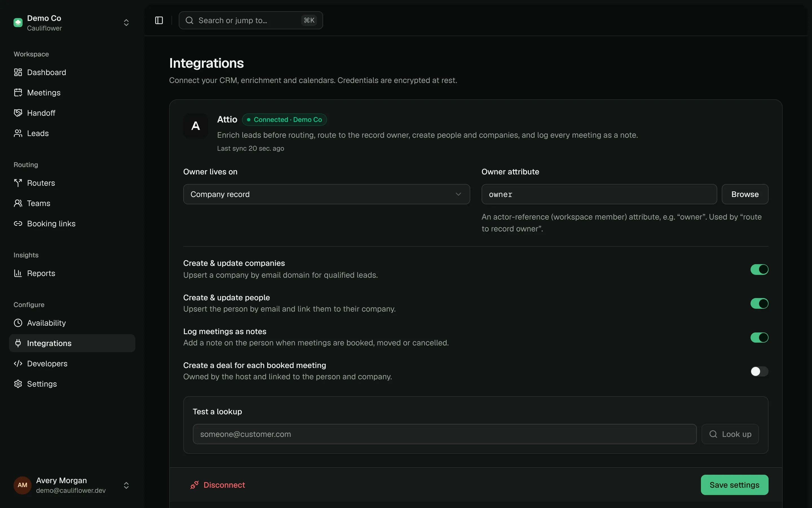
Task: Open the Owner lives on dropdown
Action: coord(326,194)
